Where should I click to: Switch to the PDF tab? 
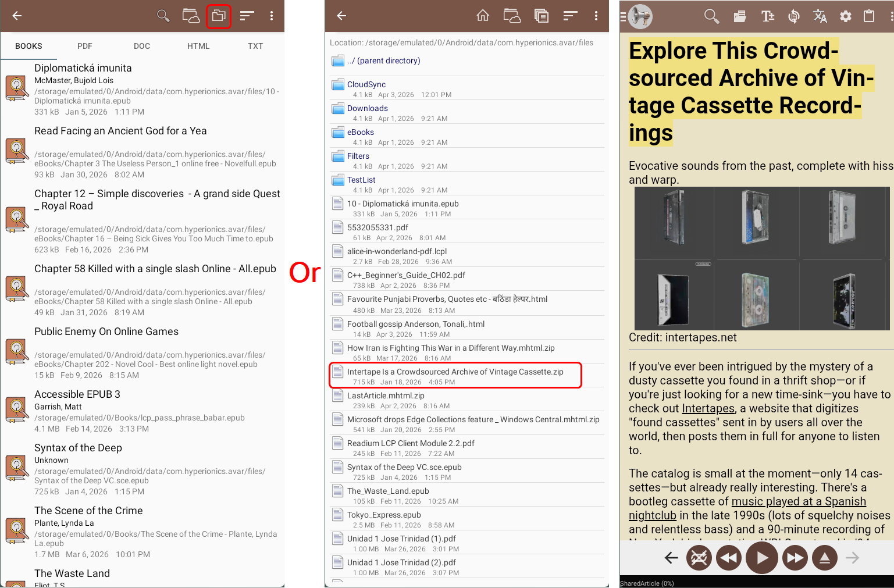85,46
